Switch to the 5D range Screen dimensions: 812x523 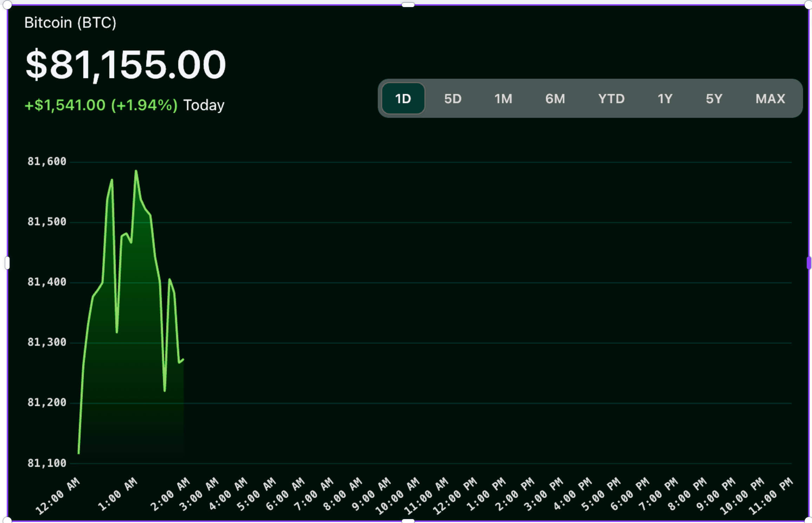[x=453, y=99]
